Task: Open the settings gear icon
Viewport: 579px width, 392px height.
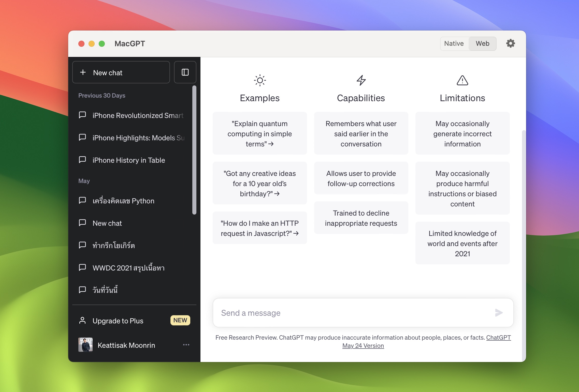Action: pos(510,43)
